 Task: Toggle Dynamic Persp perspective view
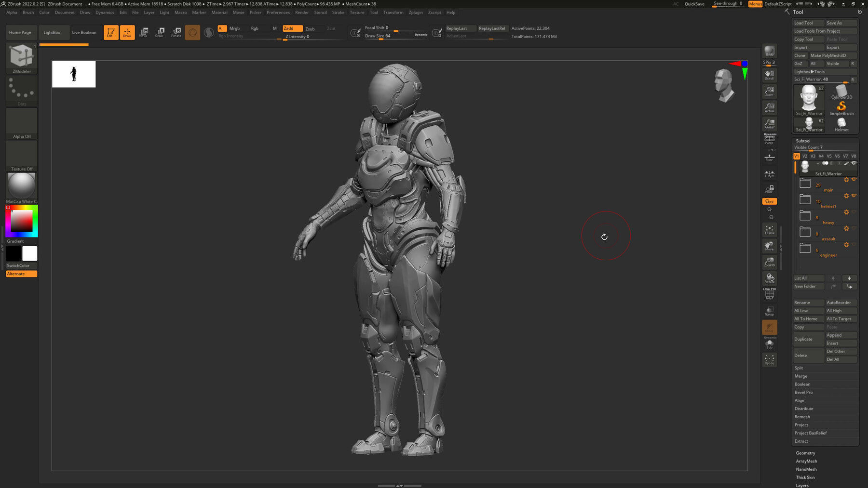pyautogui.click(x=769, y=139)
